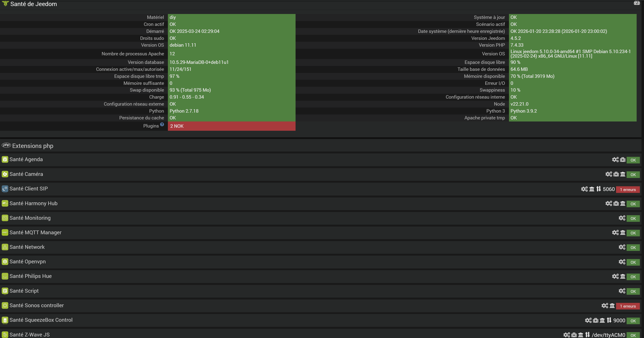Viewport: 644px width, 338px height.
Task: Open the Santé Agenda plugin configuration gears icon
Action: pos(615,160)
